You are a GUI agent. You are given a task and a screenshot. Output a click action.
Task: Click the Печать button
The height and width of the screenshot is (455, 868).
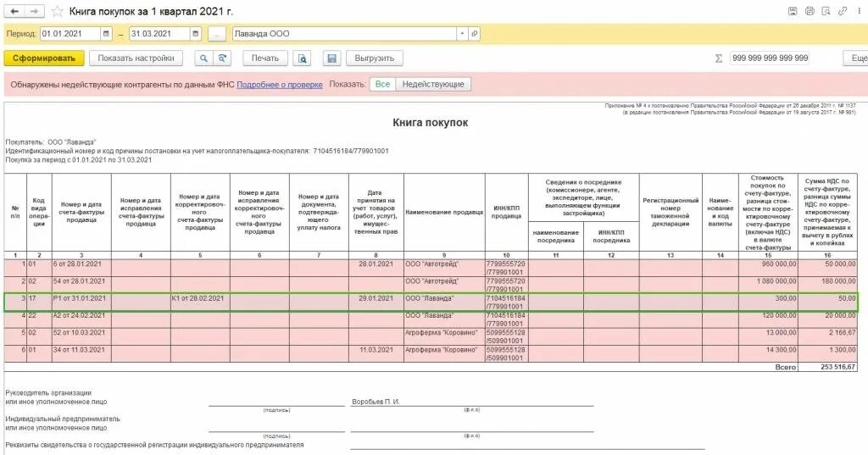(265, 58)
